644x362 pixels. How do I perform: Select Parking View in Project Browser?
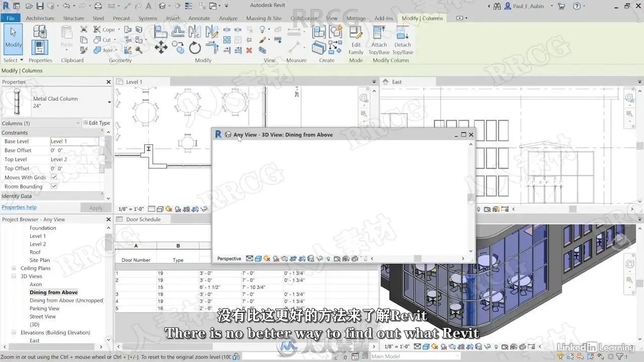pyautogui.click(x=44, y=309)
